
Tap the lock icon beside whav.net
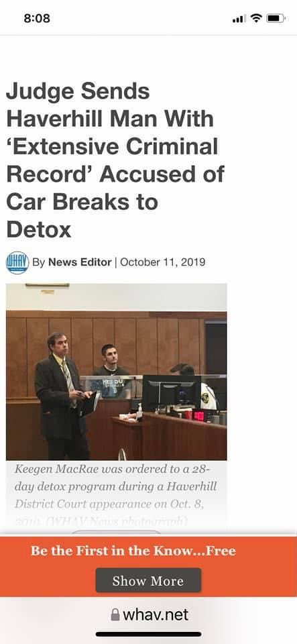coord(115,615)
